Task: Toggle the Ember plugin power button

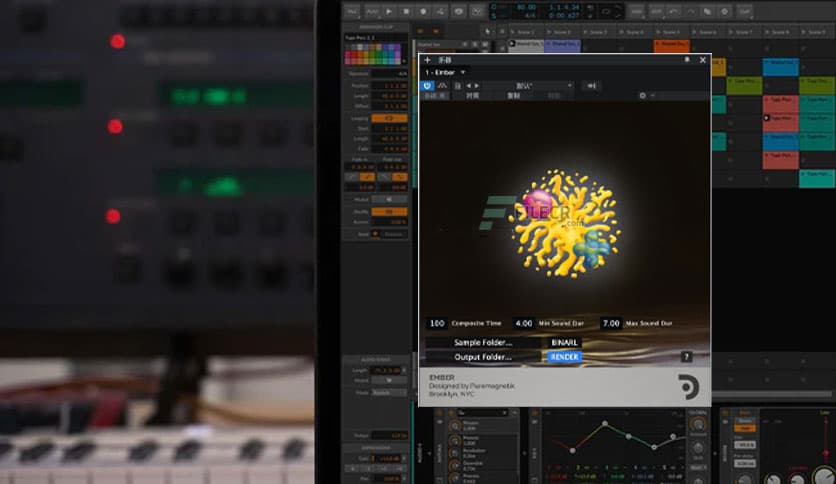Action: click(428, 86)
